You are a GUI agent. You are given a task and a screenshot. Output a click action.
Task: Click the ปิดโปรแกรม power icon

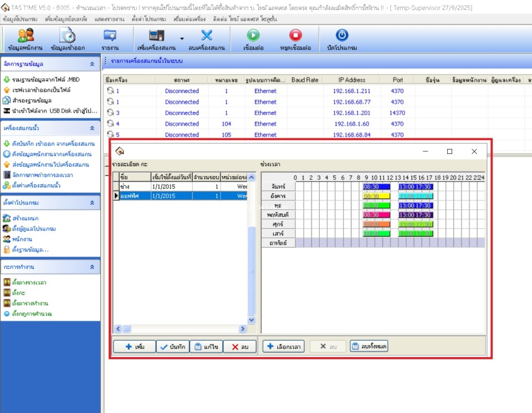click(342, 35)
